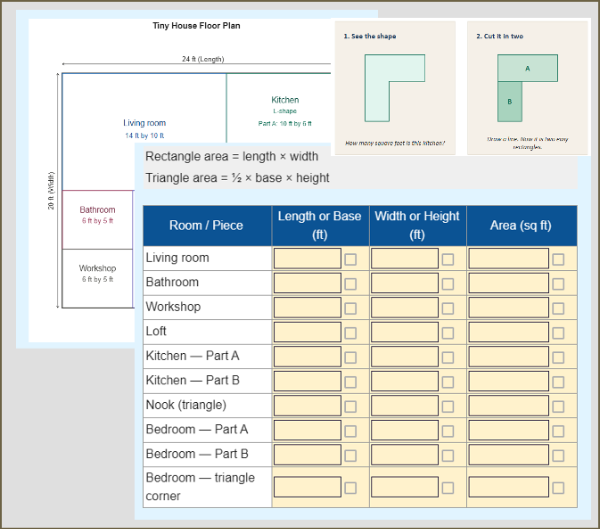This screenshot has width=600, height=529.
Task: Click the Living room Length or Base input
Action: tap(307, 258)
